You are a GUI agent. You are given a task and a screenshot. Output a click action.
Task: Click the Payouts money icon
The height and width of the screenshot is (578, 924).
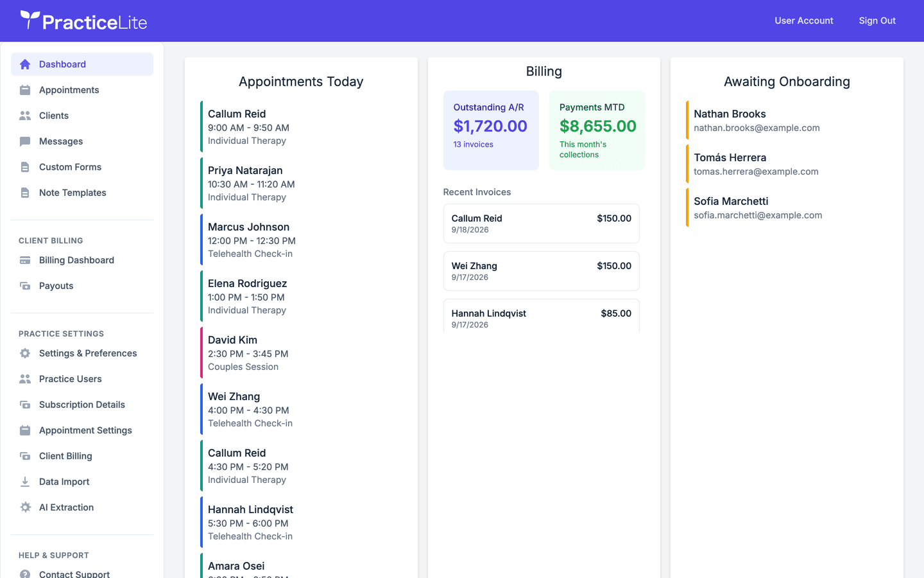point(25,286)
